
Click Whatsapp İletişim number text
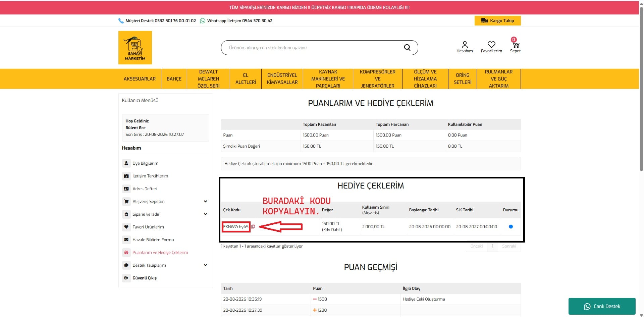[240, 21]
